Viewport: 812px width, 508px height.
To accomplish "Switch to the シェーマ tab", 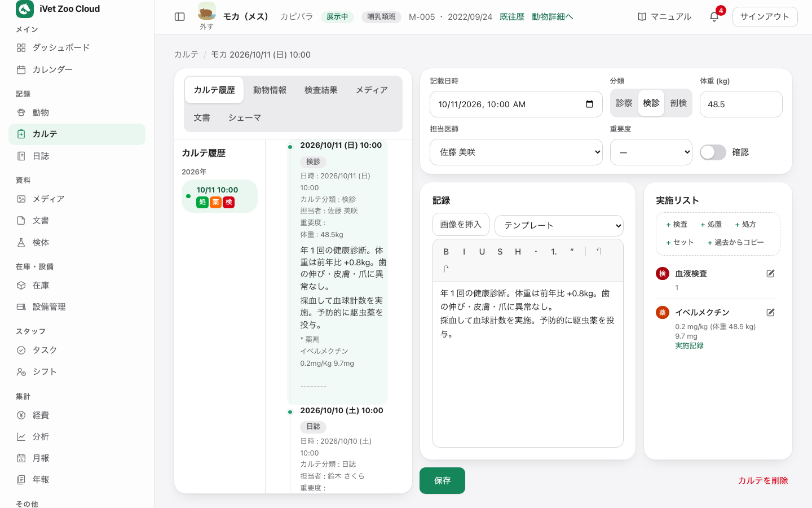I will (244, 118).
